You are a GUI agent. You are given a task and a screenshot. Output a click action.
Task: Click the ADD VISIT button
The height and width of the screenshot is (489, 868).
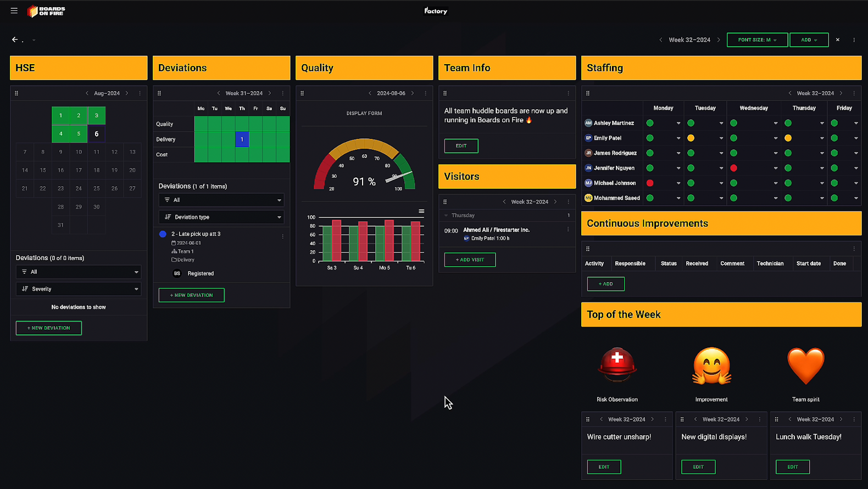470,260
